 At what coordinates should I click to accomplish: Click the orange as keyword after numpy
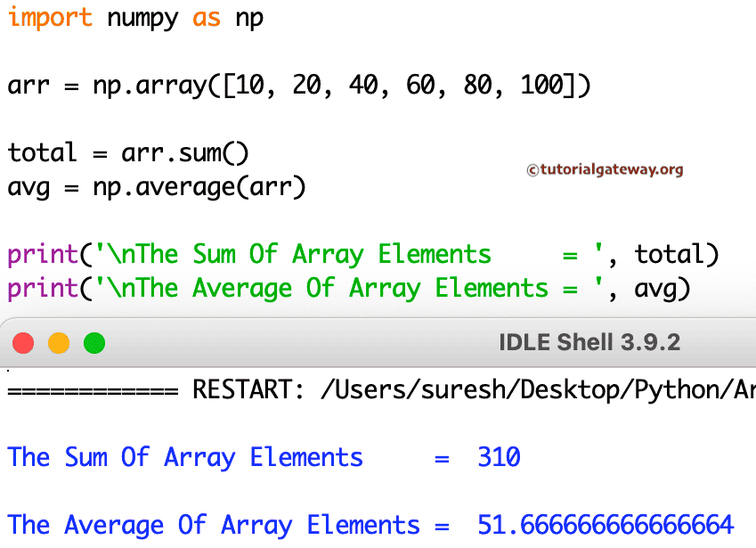click(x=207, y=18)
